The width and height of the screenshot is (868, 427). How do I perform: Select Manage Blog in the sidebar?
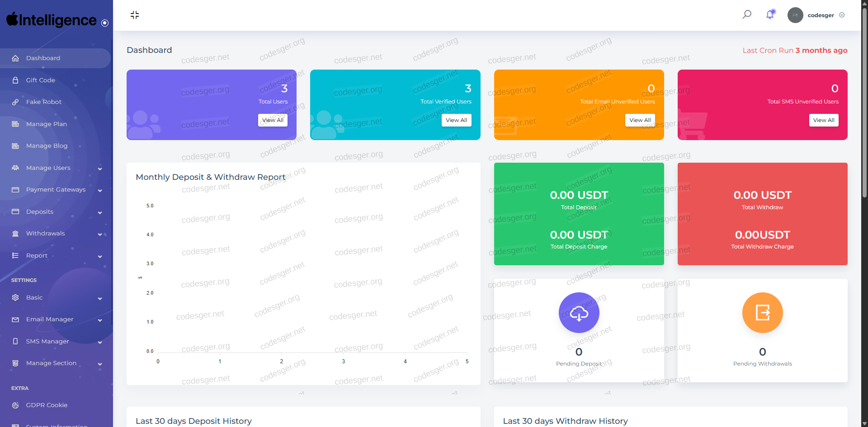tap(47, 146)
